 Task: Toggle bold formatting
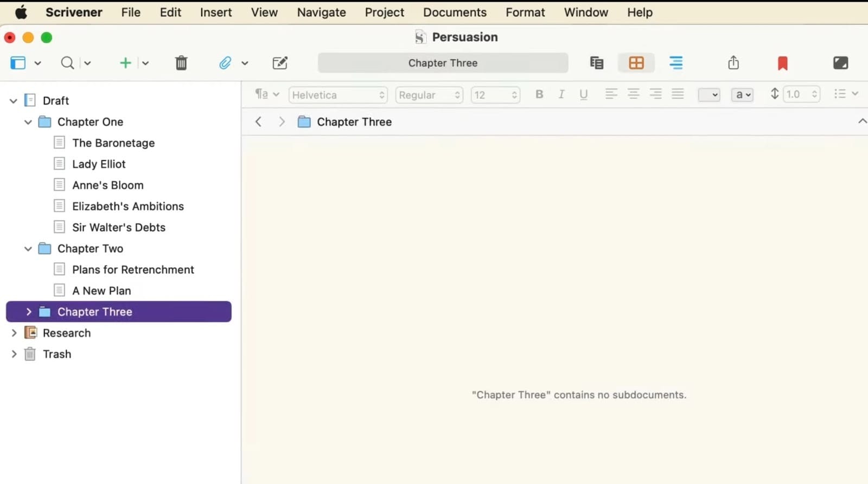[x=539, y=94]
